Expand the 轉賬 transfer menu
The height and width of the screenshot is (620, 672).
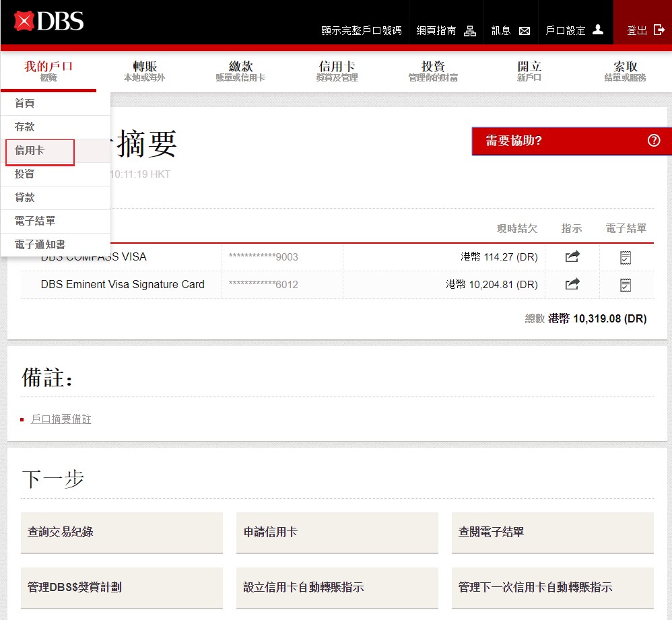[x=144, y=71]
